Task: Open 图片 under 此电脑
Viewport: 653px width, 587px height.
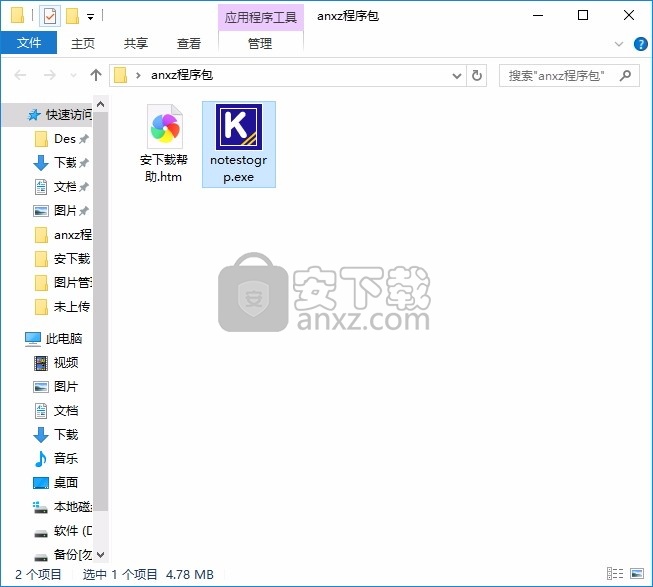Action: 54,387
